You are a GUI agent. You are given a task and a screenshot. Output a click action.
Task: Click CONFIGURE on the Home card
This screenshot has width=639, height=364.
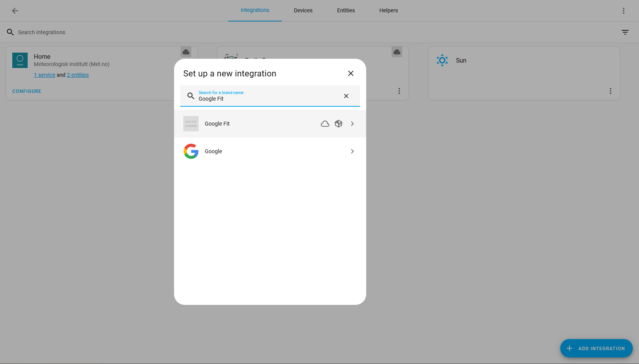27,91
